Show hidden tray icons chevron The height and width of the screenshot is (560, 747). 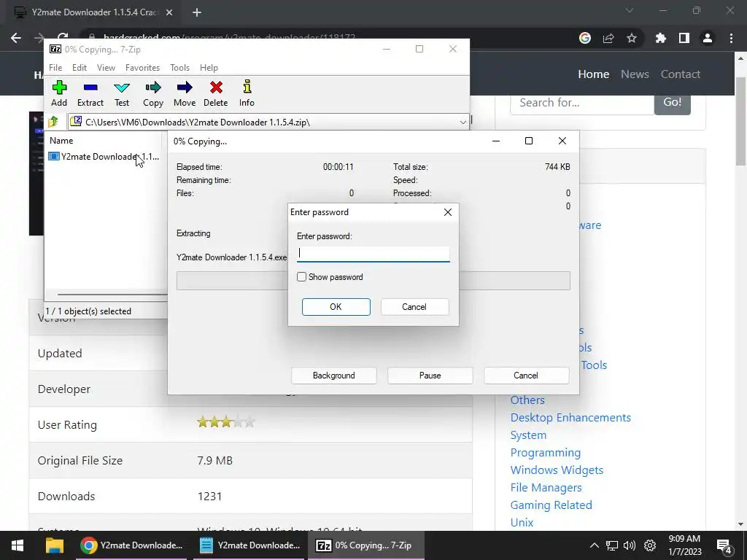pos(594,545)
